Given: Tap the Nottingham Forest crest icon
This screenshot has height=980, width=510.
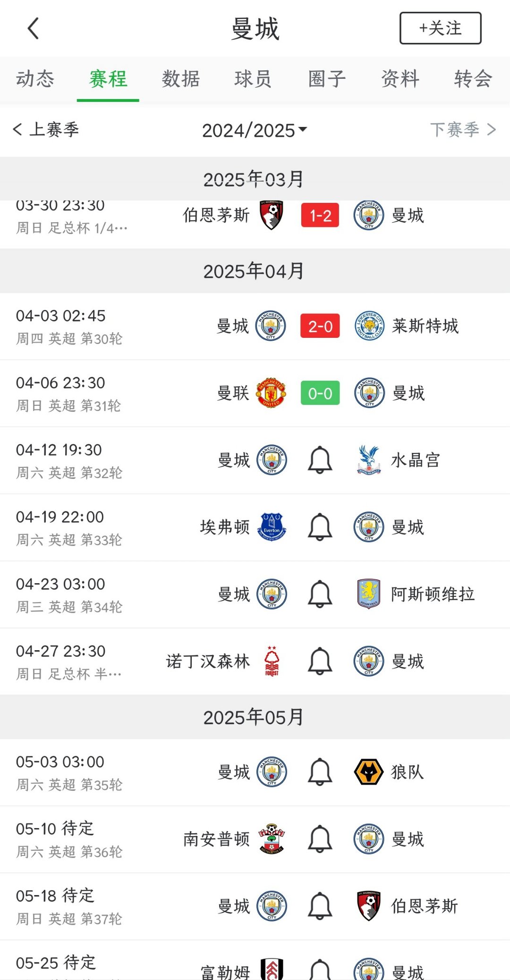Looking at the screenshot, I should click(x=272, y=661).
